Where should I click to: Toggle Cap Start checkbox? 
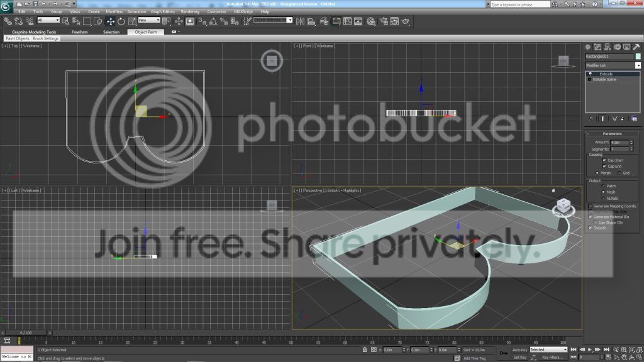coord(604,160)
